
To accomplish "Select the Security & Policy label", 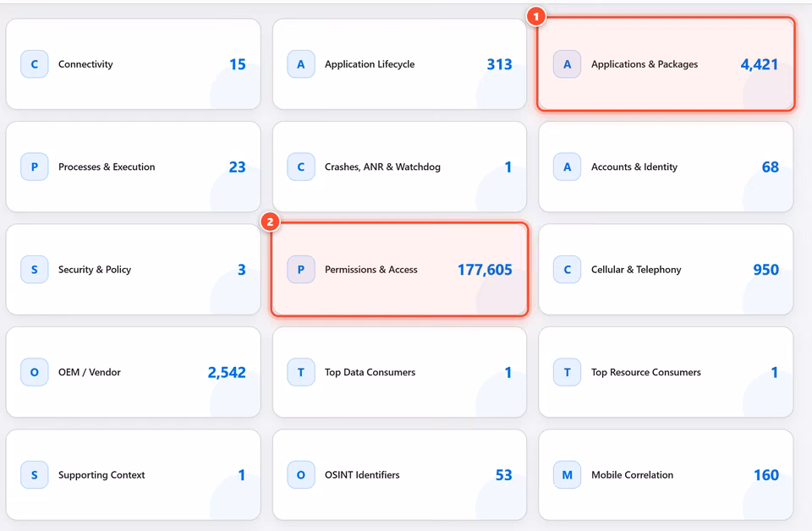I will [x=95, y=269].
